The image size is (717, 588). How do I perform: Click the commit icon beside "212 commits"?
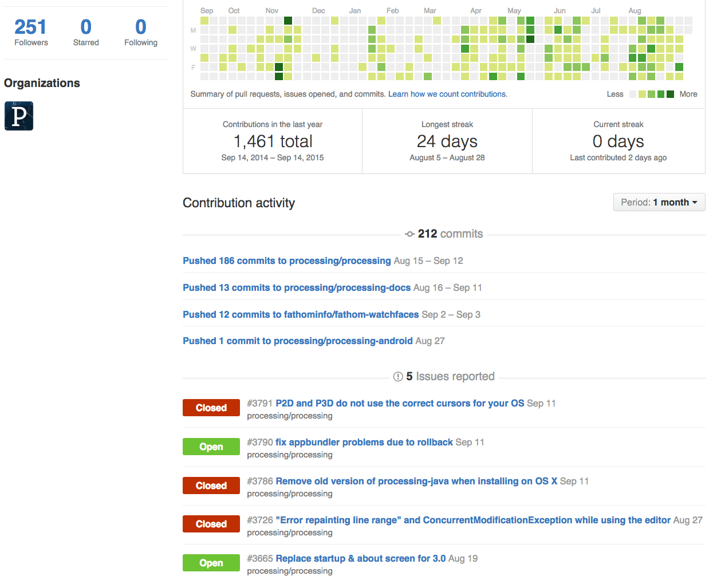409,234
